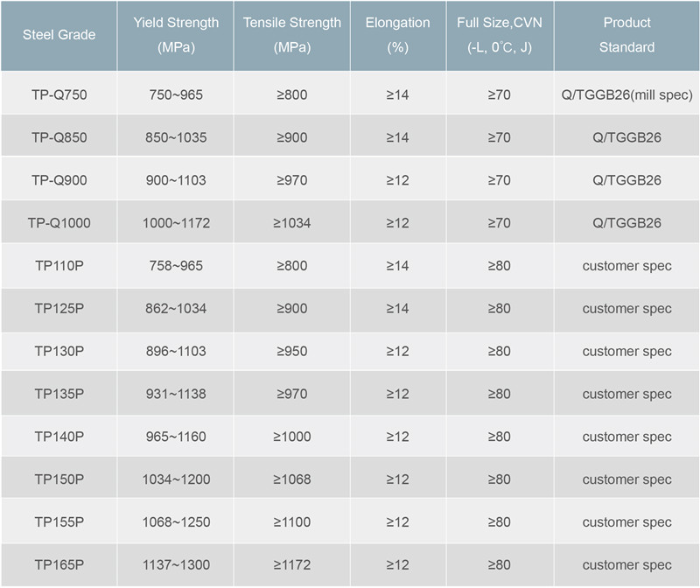700x588 pixels.
Task: Click the TP-Q750 steel grade cell
Action: pos(59,94)
